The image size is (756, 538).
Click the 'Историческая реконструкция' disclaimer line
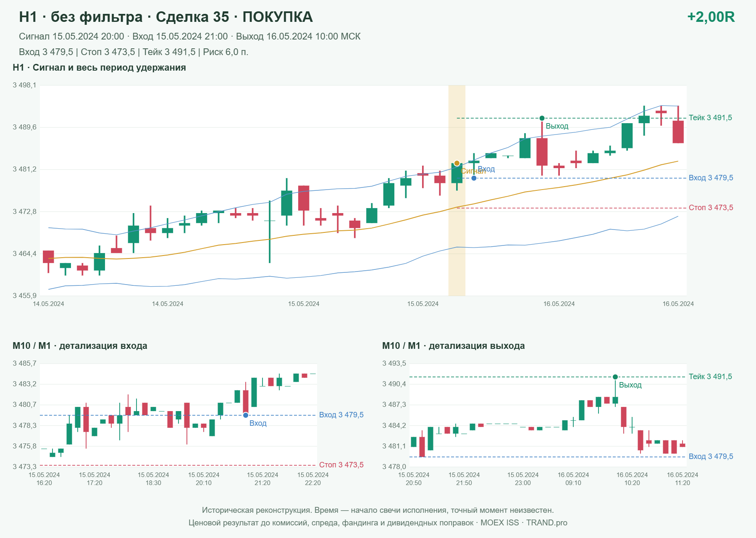(378, 510)
